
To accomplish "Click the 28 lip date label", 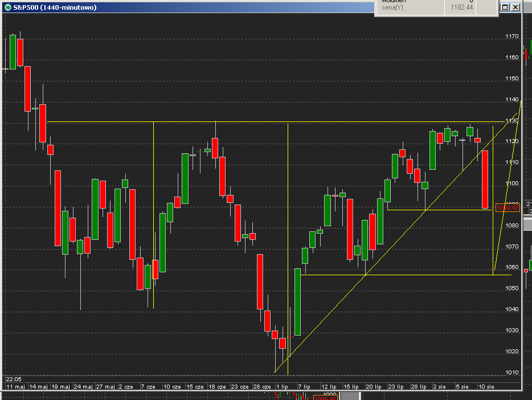I will tap(419, 386).
